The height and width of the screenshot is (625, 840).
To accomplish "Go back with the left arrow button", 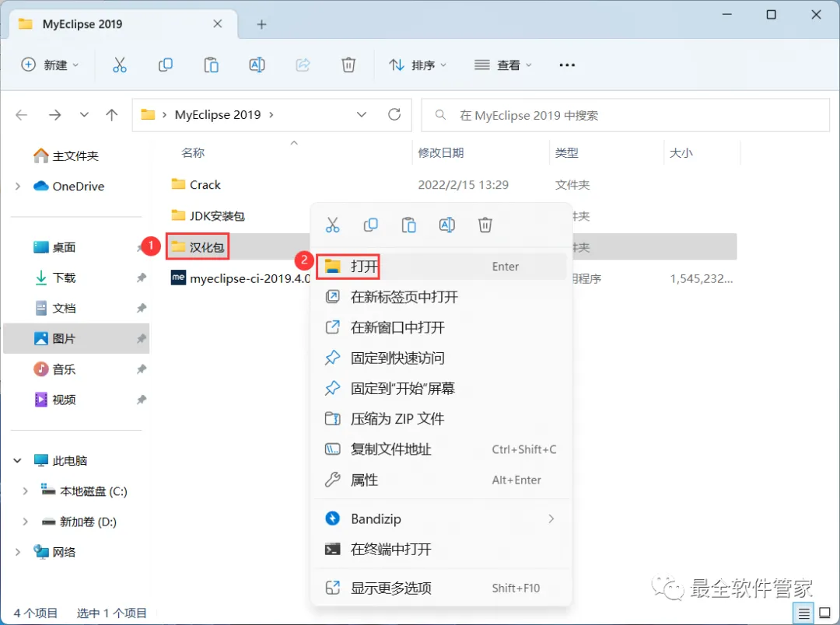I will pos(22,114).
